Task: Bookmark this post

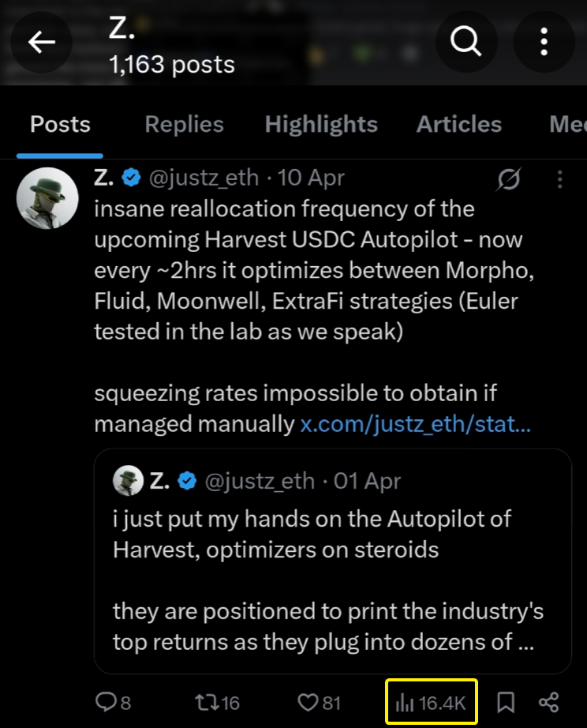Action: pyautogui.click(x=506, y=702)
